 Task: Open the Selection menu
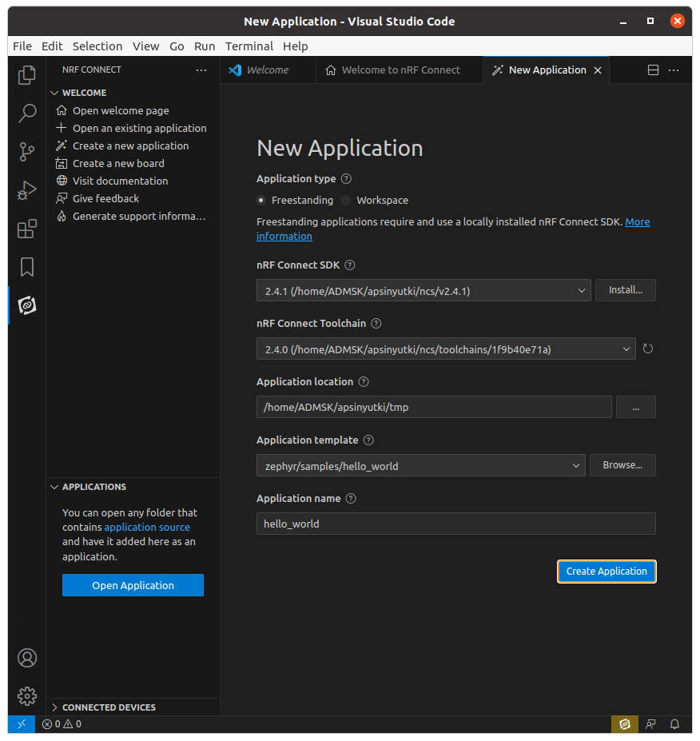pos(97,46)
